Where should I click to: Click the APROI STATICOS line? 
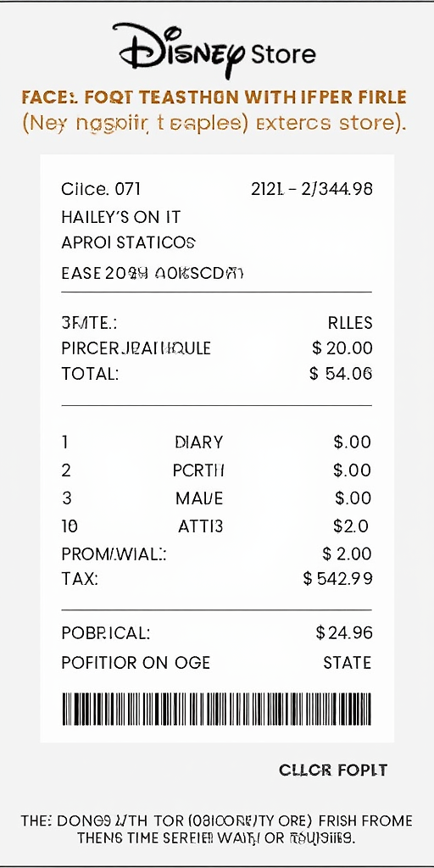[129, 242]
